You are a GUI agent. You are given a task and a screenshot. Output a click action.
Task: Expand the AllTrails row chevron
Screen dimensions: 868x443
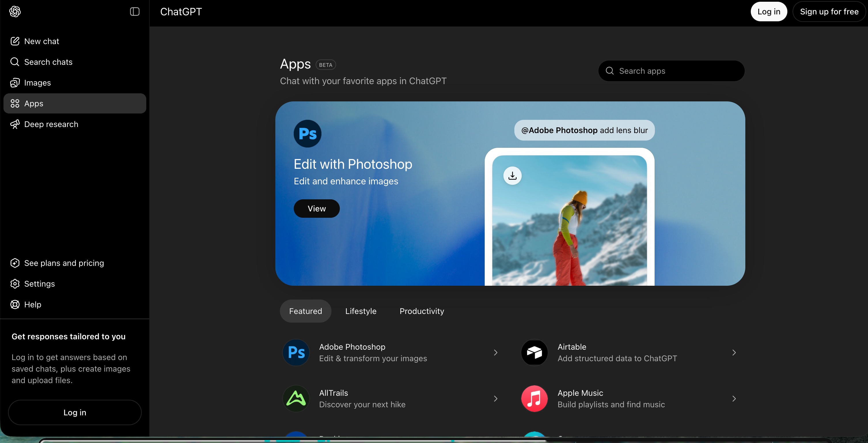[x=495, y=398]
